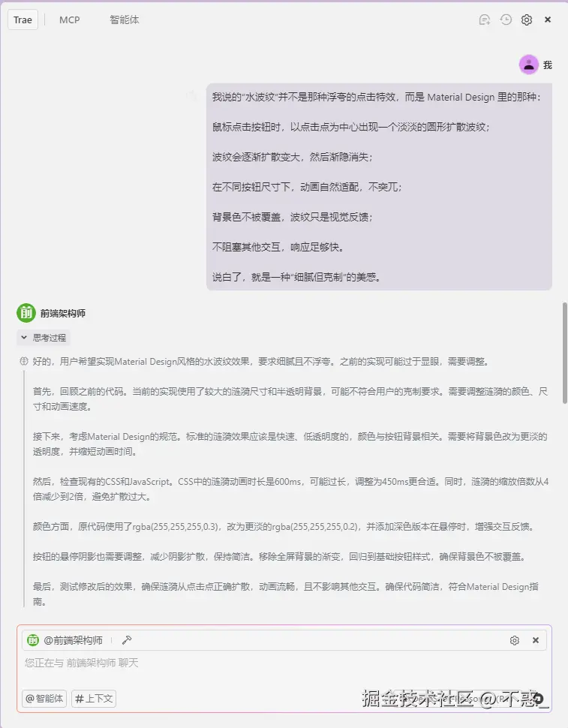This screenshot has height=728, width=568.
Task: Click the paragraph starting 首先，回顾之前的代码
Action: [x=290, y=399]
